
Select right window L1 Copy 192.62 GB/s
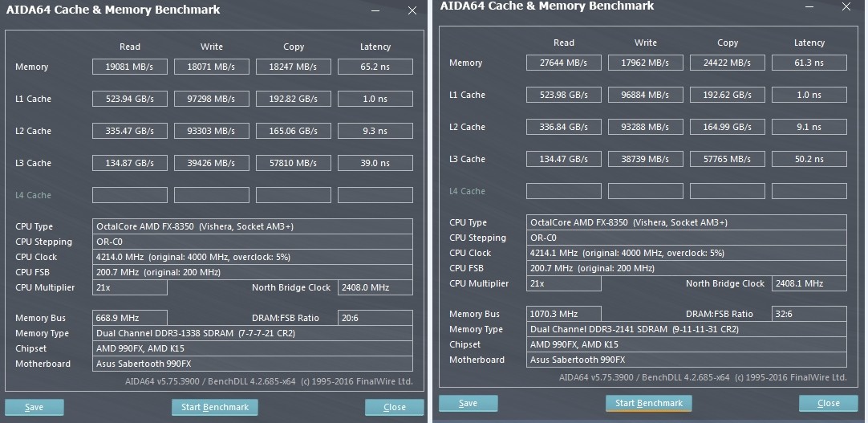(x=728, y=95)
